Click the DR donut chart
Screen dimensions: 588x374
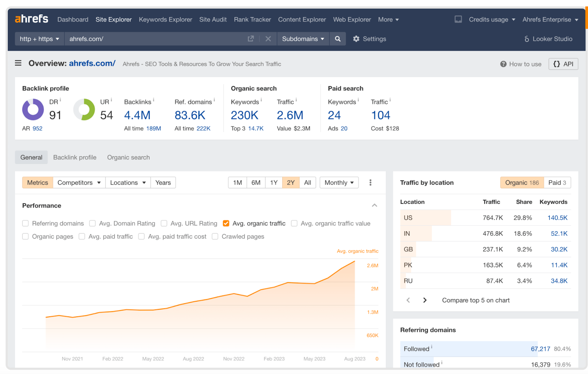point(33,109)
